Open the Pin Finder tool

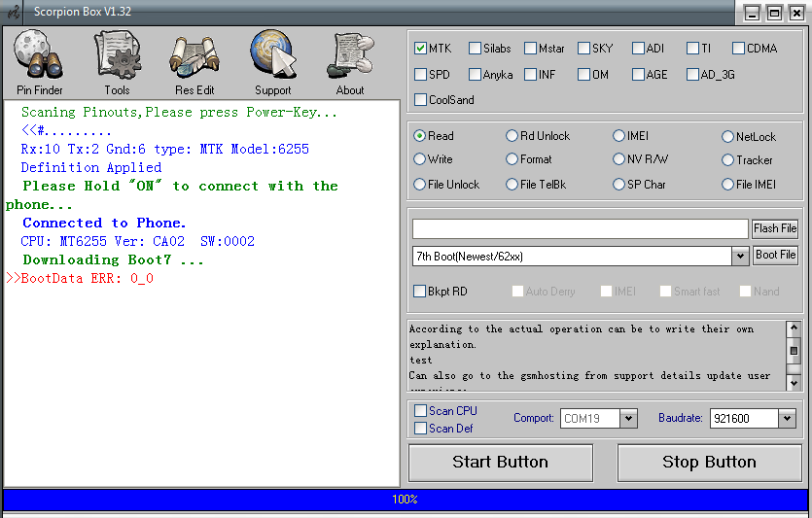39,63
